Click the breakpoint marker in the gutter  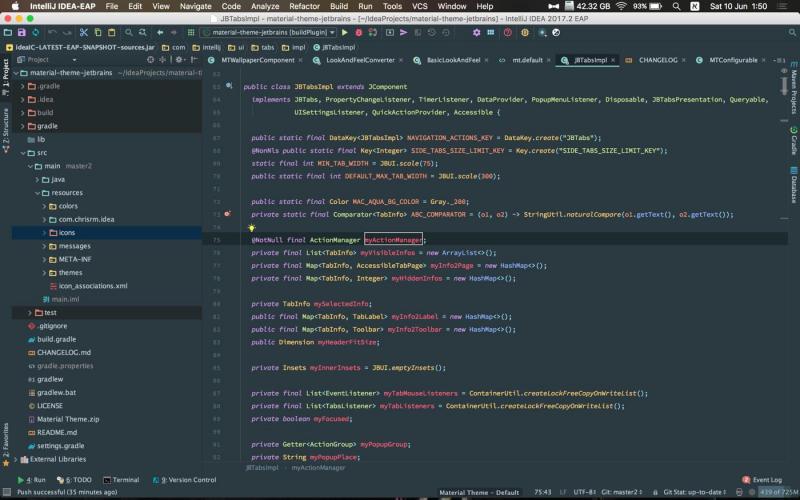point(228,214)
